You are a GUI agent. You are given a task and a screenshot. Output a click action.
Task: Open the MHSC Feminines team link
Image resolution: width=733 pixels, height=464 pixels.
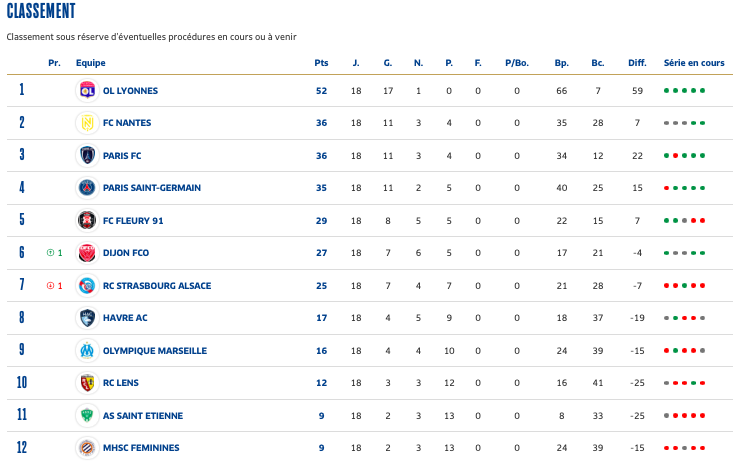pos(141,448)
